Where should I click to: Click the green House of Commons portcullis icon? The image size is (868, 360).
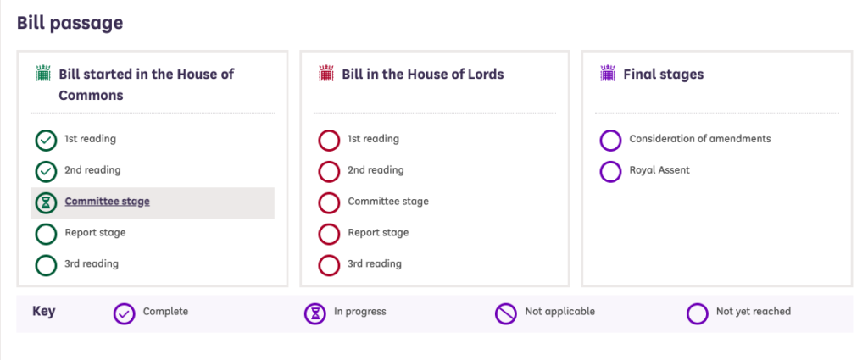tap(43, 74)
